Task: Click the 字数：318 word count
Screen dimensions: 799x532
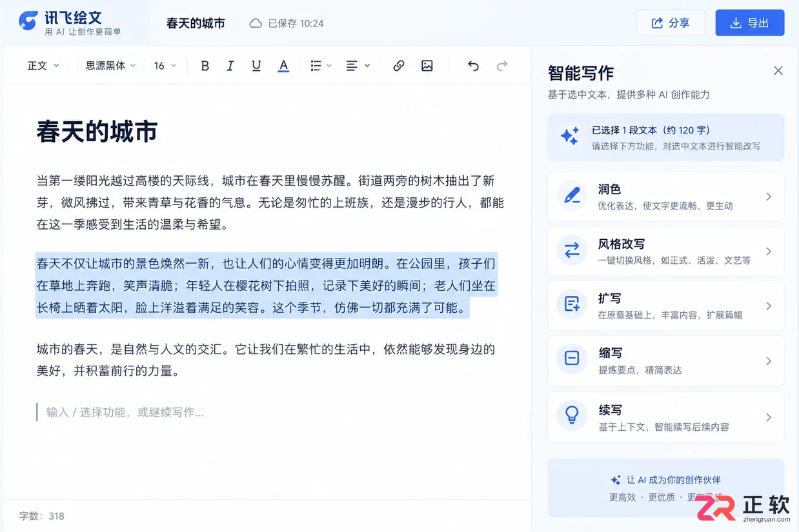Action: 42,516
